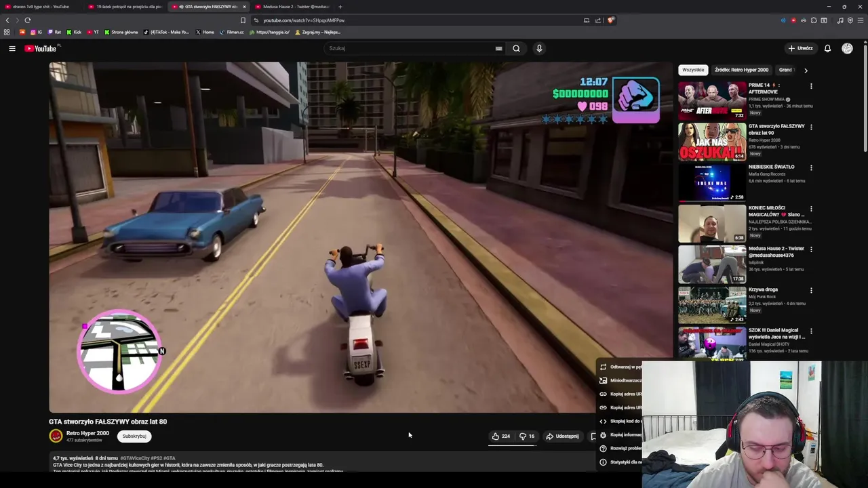This screenshot has height=488, width=868.
Task: Open options for Krzywa droga video
Action: (811, 290)
